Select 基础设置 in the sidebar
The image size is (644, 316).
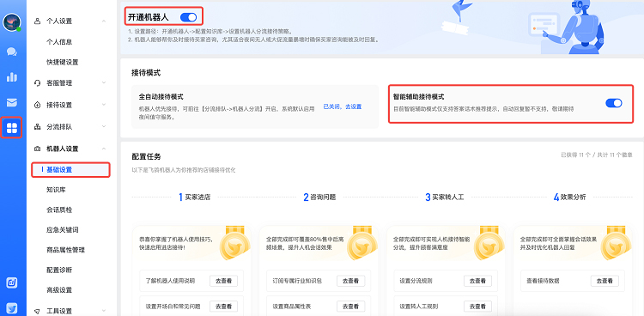(x=70, y=170)
